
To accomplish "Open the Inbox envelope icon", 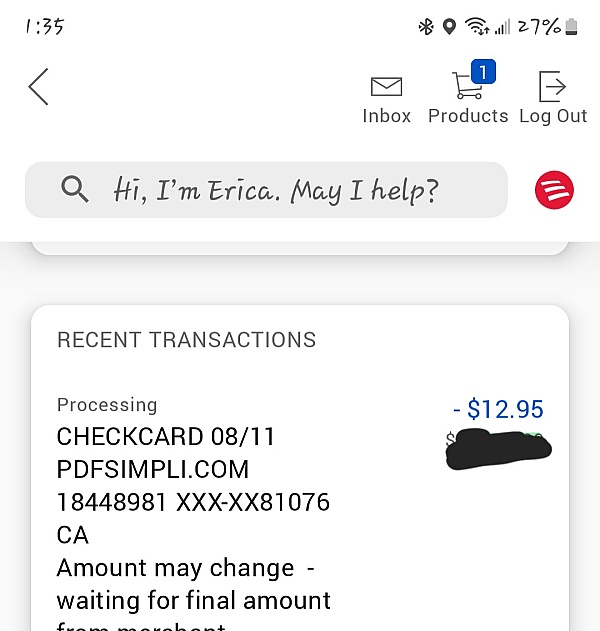I will pyautogui.click(x=386, y=86).
